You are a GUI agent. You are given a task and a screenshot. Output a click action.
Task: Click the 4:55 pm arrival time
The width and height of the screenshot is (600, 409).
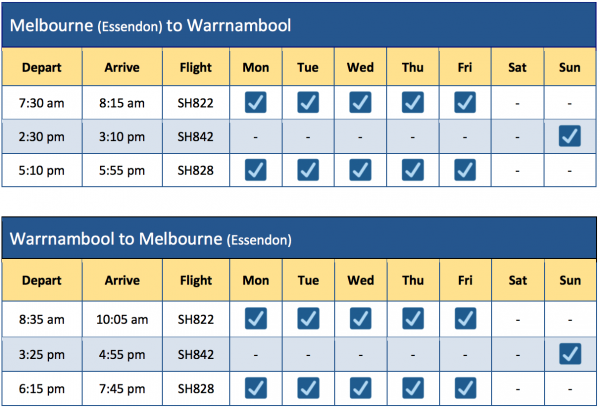tap(121, 352)
